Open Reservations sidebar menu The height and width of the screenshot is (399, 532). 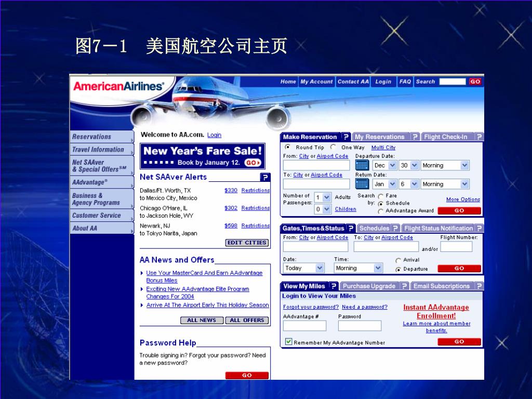(102, 137)
